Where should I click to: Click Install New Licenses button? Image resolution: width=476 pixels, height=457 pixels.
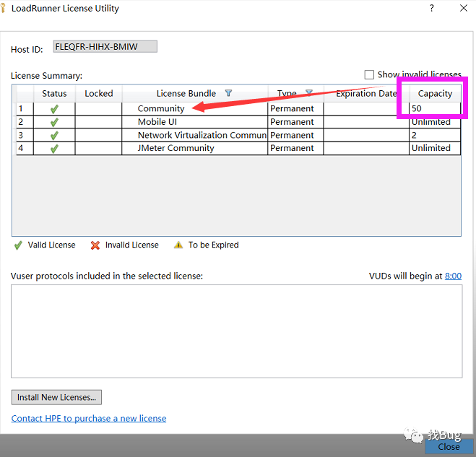56,397
